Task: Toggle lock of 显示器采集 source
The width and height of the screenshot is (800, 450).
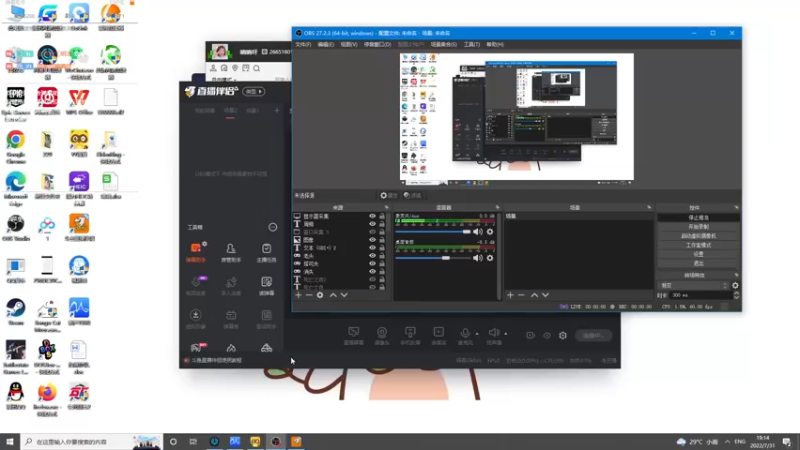Action: pyautogui.click(x=382, y=216)
